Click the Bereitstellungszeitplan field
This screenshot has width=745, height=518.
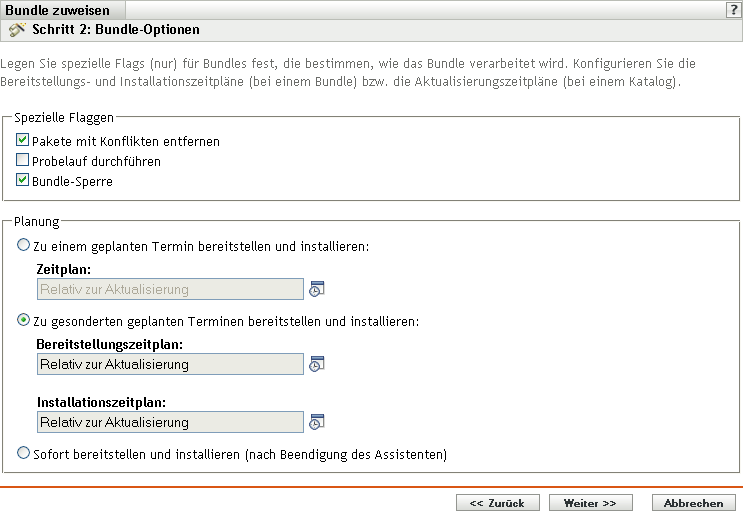169,364
